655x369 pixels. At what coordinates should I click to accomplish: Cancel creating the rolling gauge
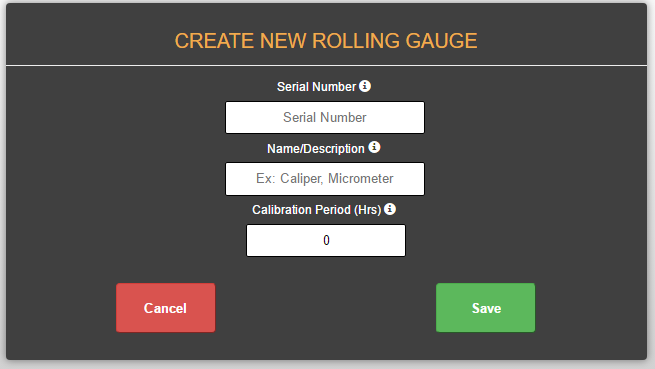point(165,308)
